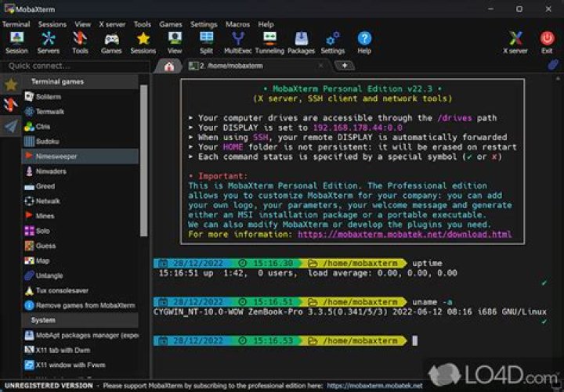Open the sidebar tools tab icon
The height and width of the screenshot is (392, 564).
[11, 105]
